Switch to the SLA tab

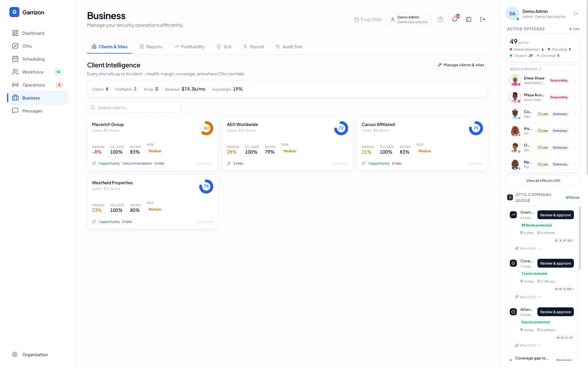point(224,47)
